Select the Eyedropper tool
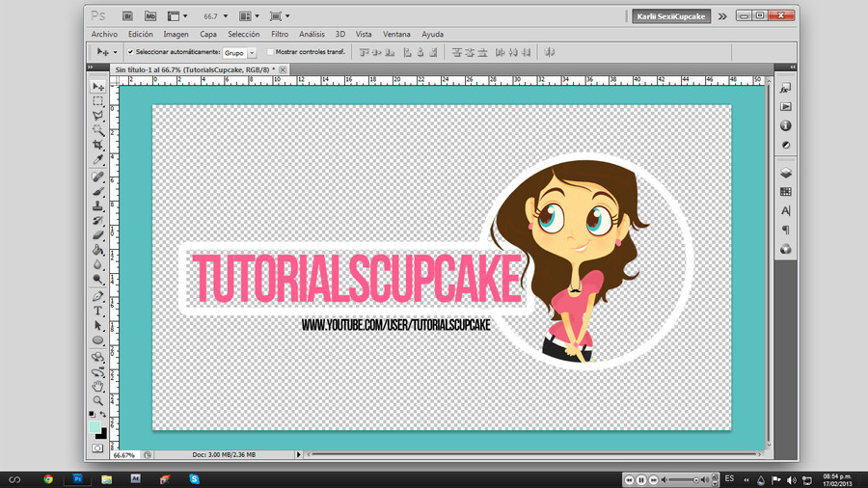The width and height of the screenshot is (868, 488). tap(98, 159)
